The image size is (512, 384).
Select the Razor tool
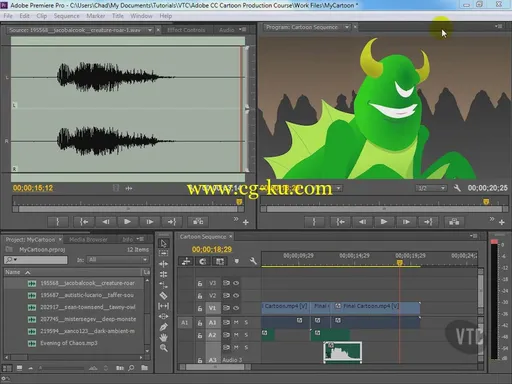pyautogui.click(x=163, y=295)
